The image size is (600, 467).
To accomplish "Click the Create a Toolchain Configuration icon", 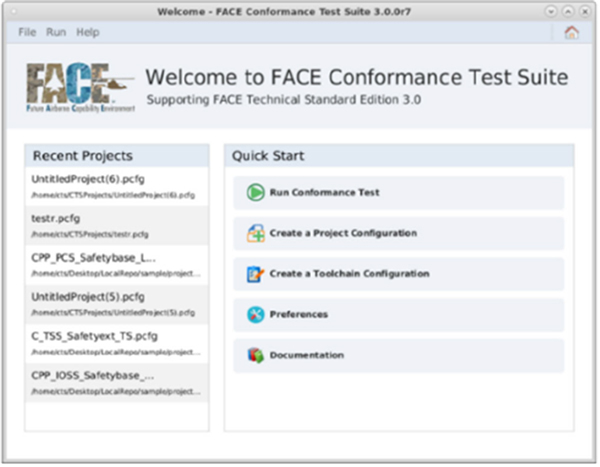I will point(255,273).
